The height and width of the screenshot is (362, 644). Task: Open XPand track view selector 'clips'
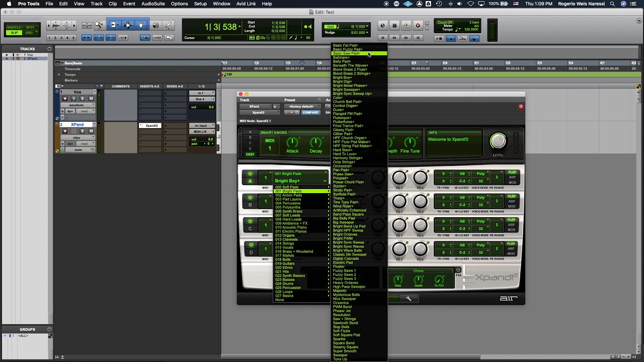click(x=78, y=138)
